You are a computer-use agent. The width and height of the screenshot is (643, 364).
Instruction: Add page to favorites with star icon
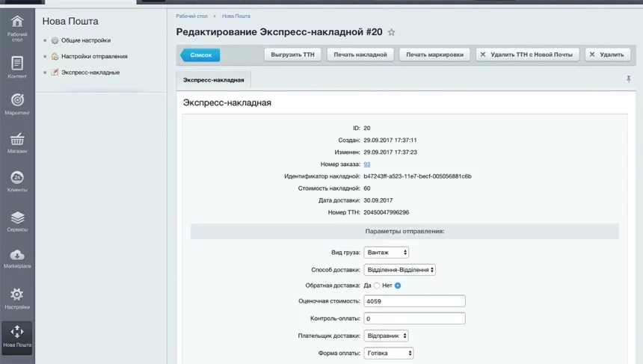pyautogui.click(x=391, y=33)
